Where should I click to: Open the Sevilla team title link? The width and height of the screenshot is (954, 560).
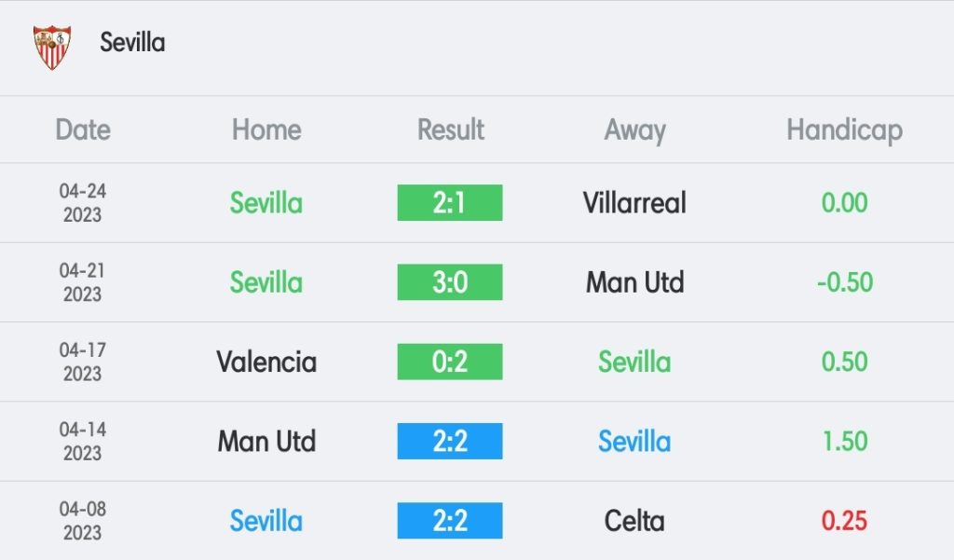click(132, 43)
